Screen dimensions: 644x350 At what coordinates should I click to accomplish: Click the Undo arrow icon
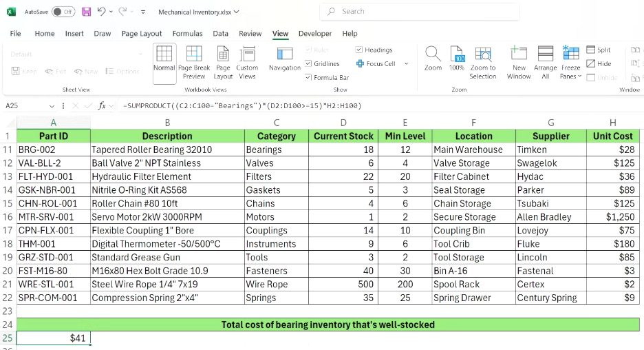click(101, 12)
